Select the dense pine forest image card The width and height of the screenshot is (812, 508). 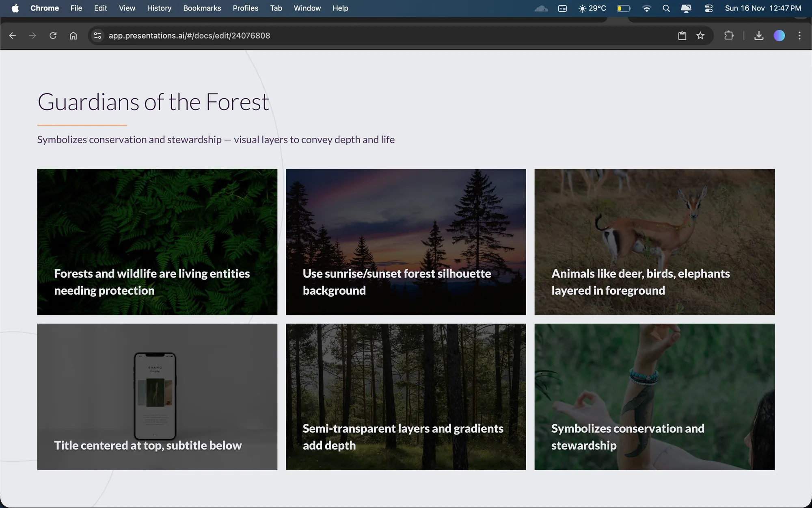pos(406,397)
